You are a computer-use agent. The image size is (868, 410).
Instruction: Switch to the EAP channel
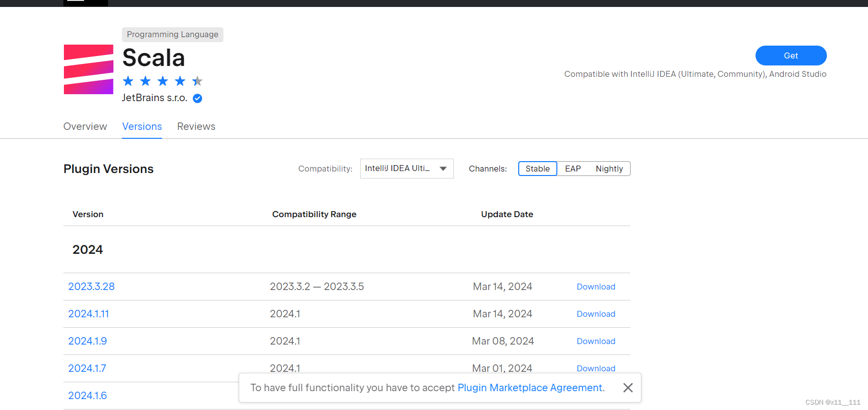coord(573,169)
